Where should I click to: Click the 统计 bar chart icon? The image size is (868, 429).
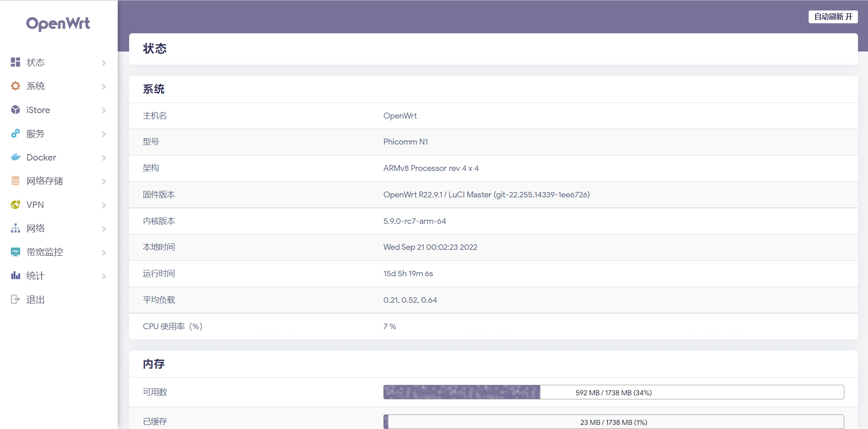pos(16,275)
